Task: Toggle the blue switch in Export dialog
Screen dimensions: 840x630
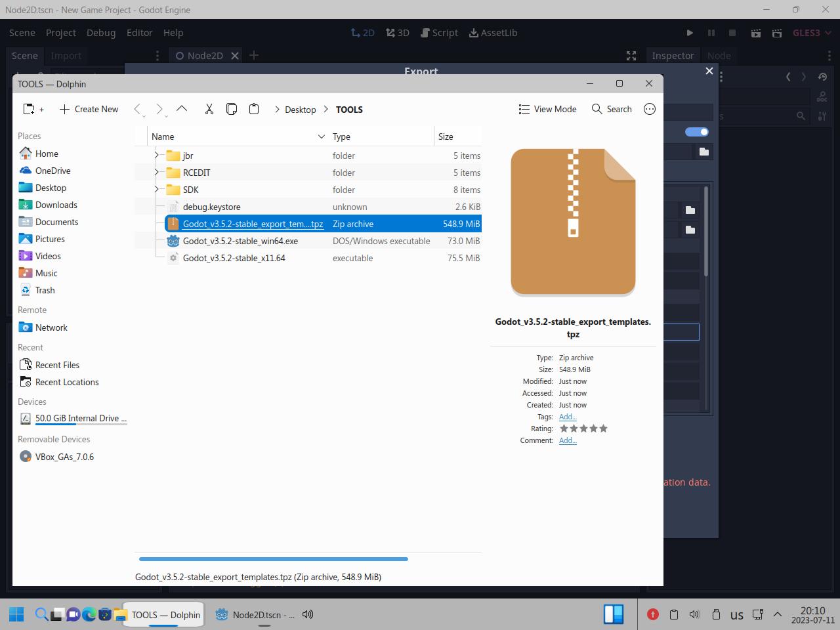Action: coord(696,132)
